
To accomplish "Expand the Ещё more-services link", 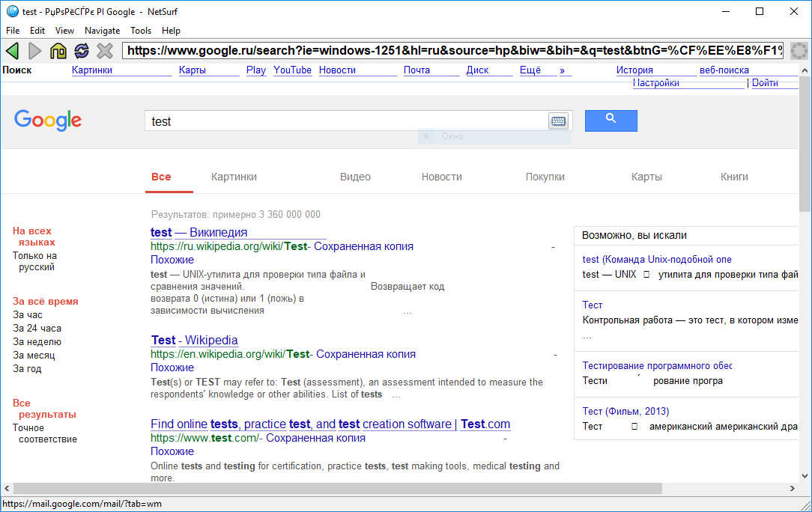I will [530, 70].
